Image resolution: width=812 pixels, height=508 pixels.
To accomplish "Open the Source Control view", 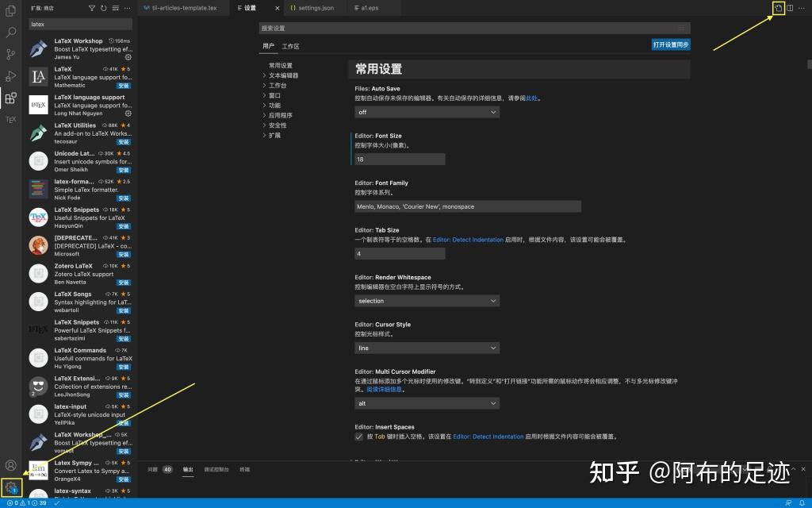I will 10,53.
